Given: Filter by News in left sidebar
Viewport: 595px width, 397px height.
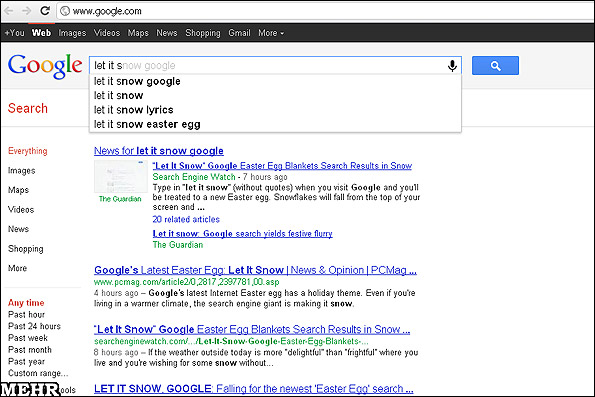Looking at the screenshot, I should coord(18,229).
